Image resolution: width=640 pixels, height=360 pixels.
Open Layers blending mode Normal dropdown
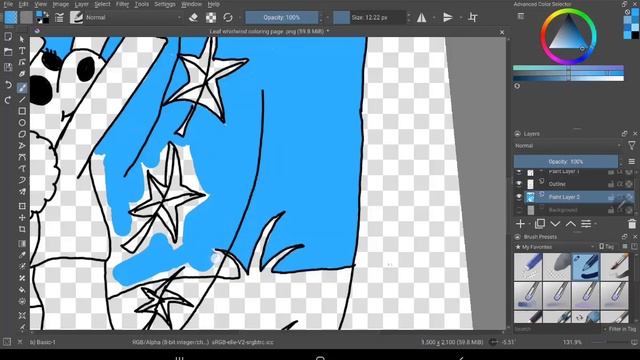[x=568, y=146]
